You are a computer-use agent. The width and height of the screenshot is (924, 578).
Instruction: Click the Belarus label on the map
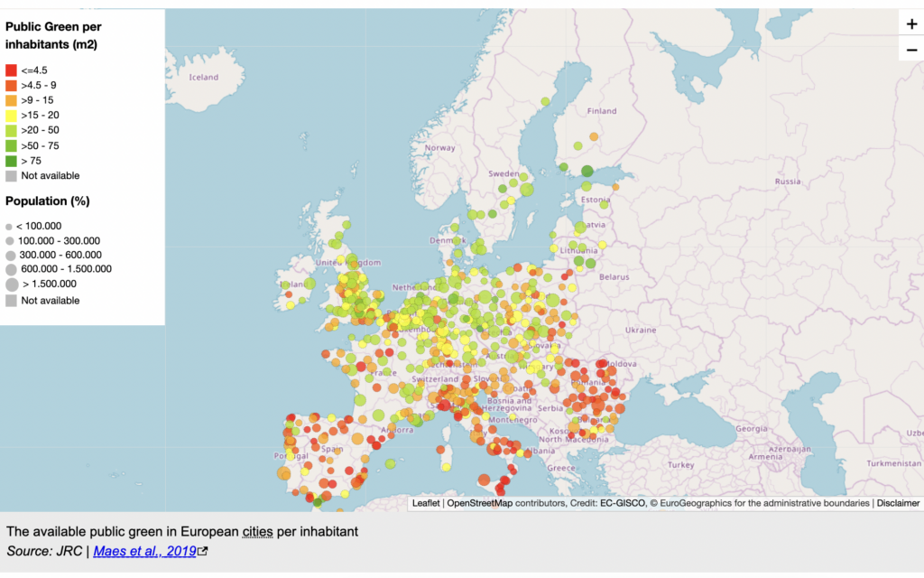point(614,276)
